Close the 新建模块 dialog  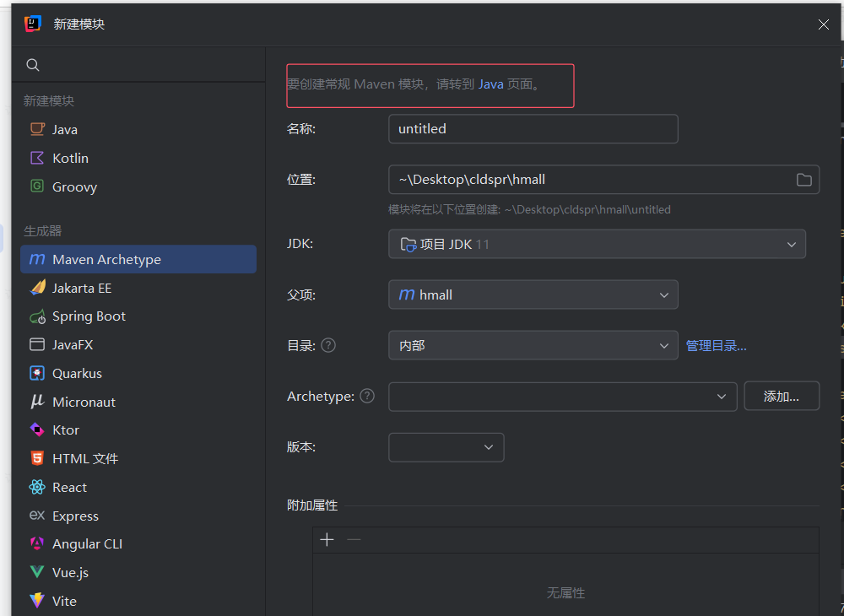tap(823, 24)
